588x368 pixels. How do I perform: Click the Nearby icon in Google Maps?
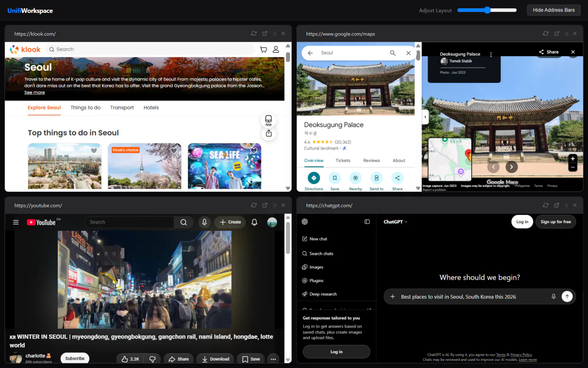[356, 178]
